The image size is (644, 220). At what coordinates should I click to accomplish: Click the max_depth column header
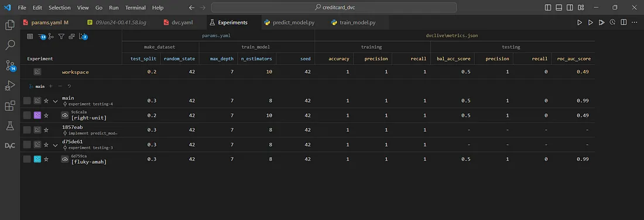[221, 59]
